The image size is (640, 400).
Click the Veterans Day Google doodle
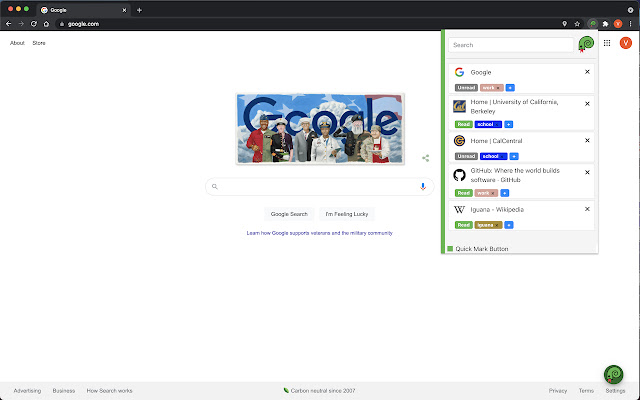click(x=320, y=129)
